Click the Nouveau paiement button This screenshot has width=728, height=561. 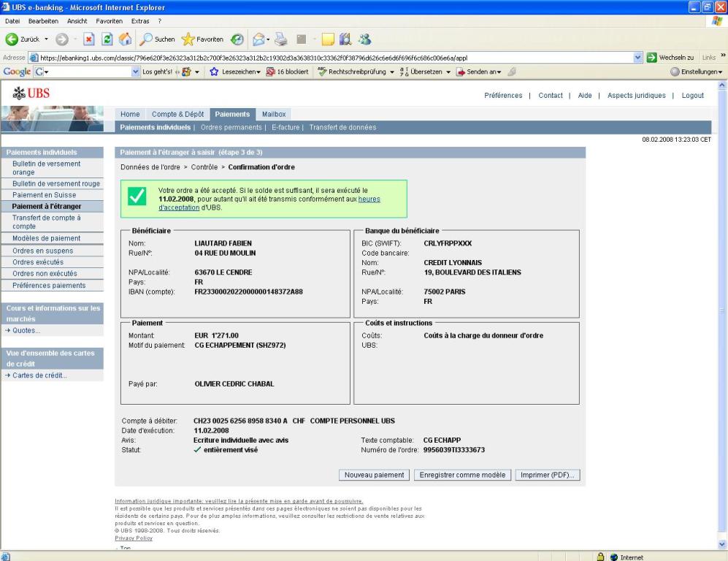(374, 475)
